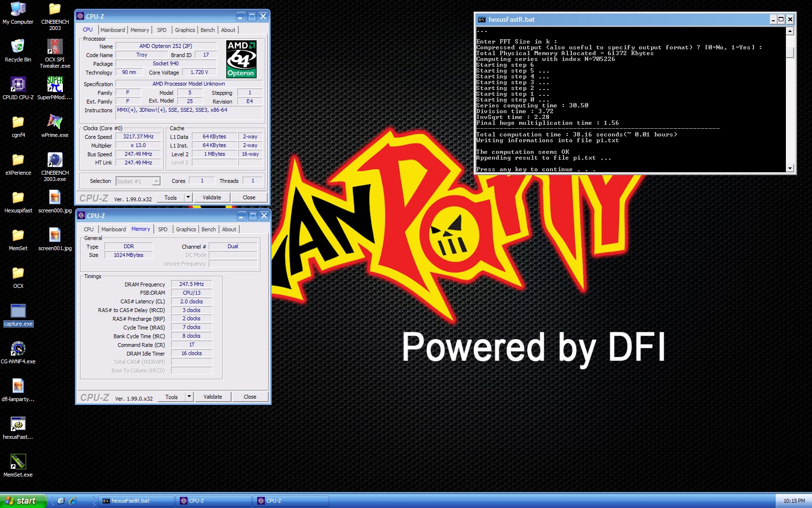Screen dimensions: 812x508
Task: Click scrollbar thumb in hexusFastR console
Action: coord(790,52)
